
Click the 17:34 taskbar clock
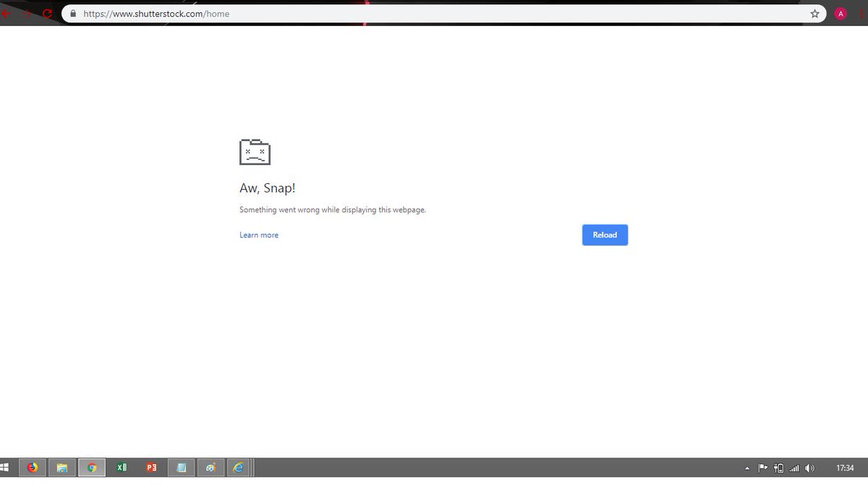[x=845, y=468]
